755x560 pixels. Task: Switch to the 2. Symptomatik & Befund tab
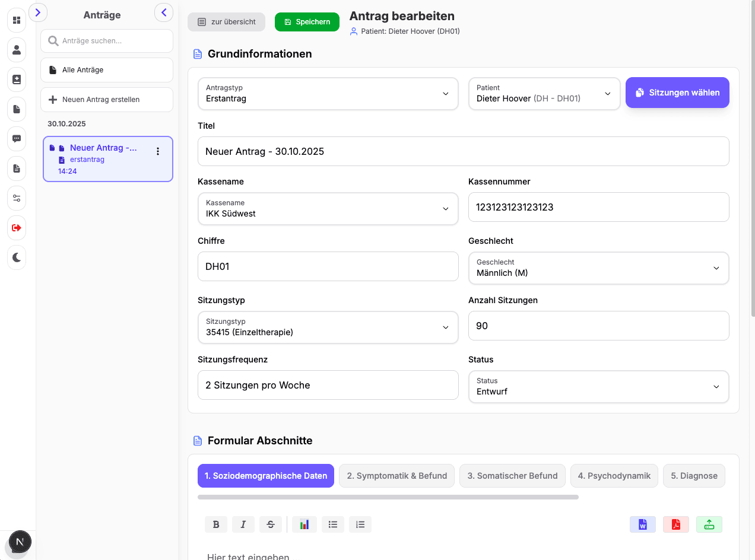point(396,476)
